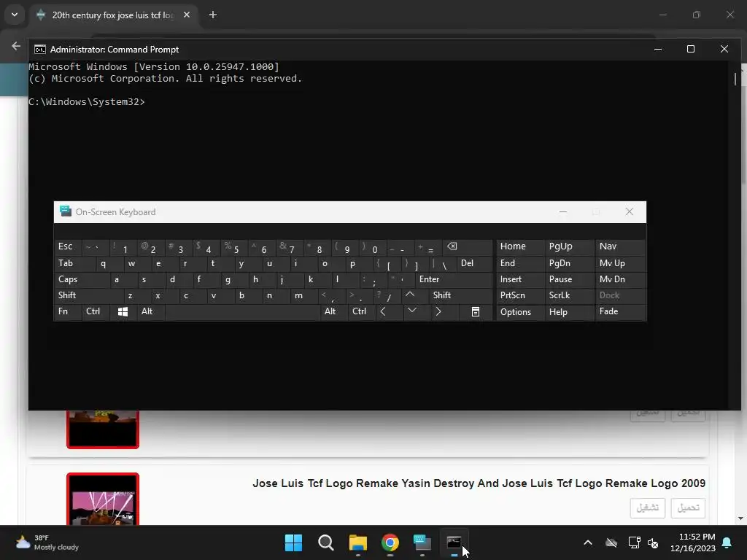Toggle the Fn key
Screen dimensions: 747x560
click(68, 312)
